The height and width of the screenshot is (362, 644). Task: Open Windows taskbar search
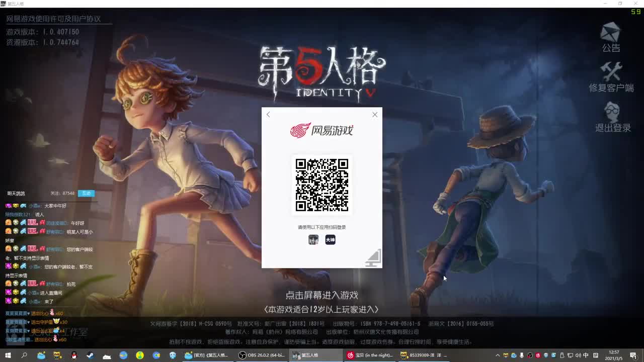(24, 355)
